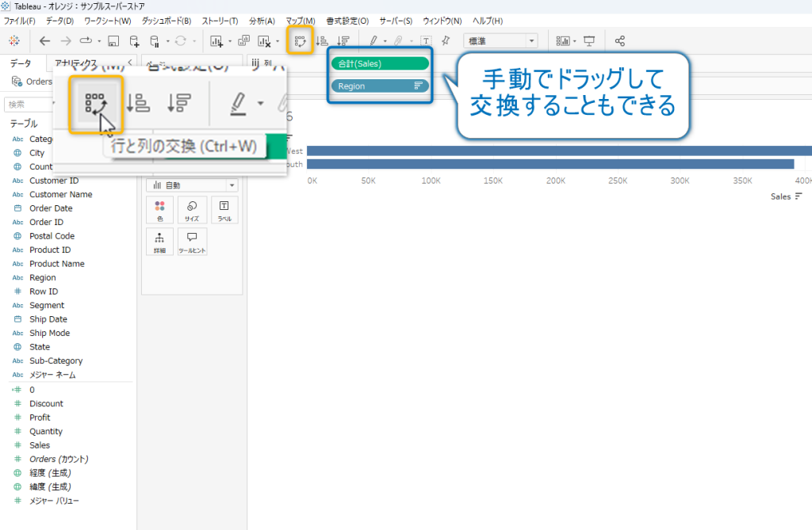
Task: Click the Tooltip (ツールヒント) marks button
Action: coord(192,241)
